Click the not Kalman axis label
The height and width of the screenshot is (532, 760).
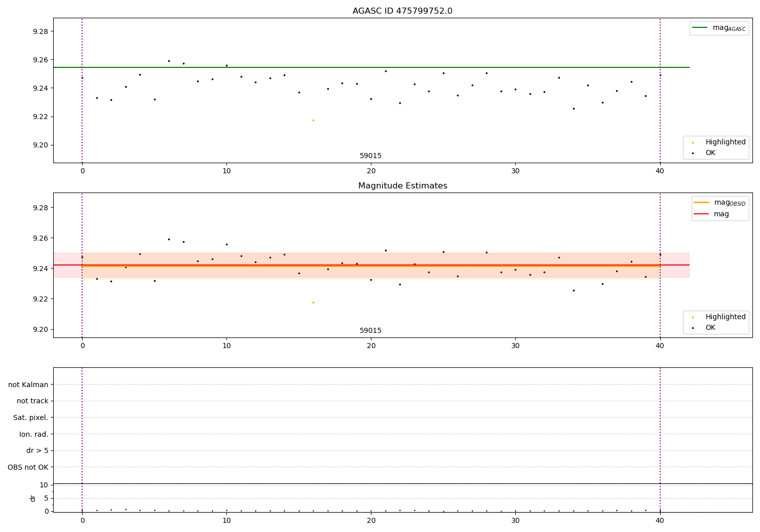tap(28, 385)
